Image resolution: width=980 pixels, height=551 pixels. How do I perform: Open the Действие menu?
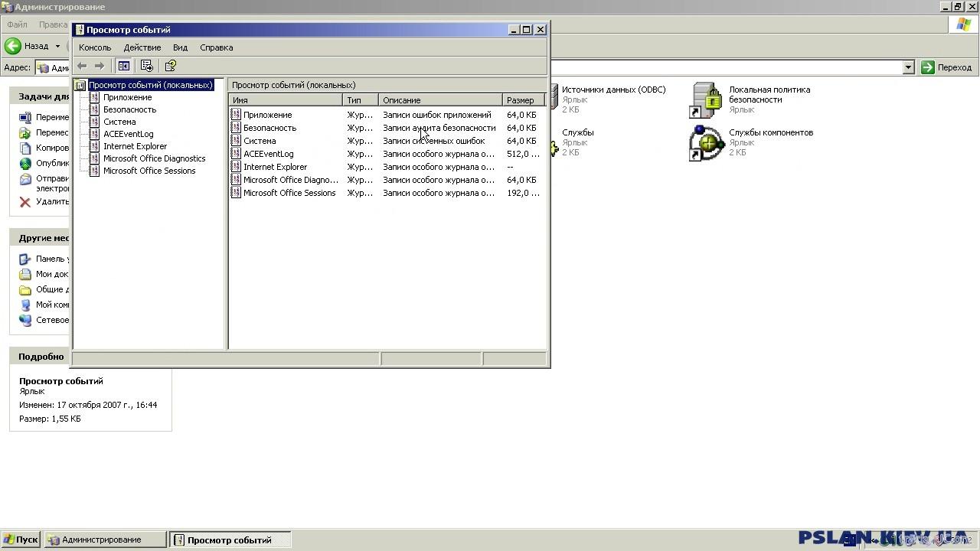pyautogui.click(x=142, y=47)
